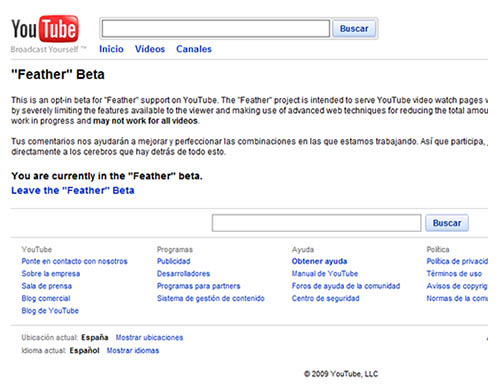Viewport: 500px width, 388px height.
Task: Click the Español language text
Action: [x=84, y=351]
